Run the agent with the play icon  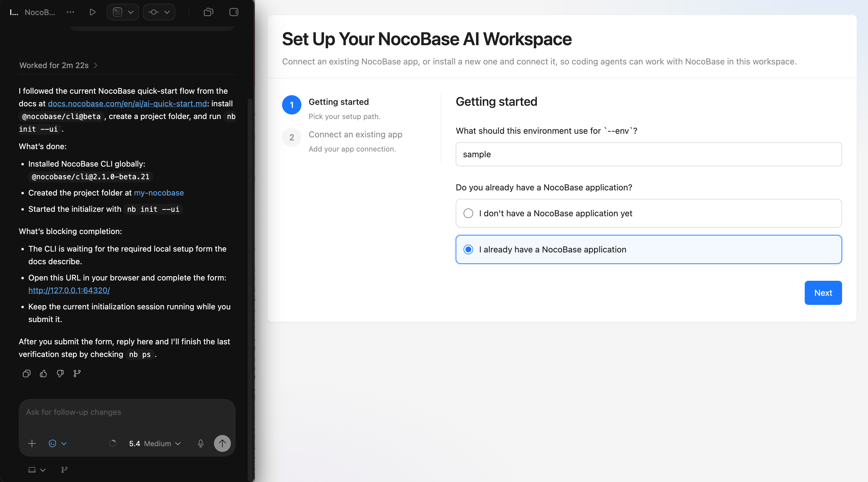point(92,12)
